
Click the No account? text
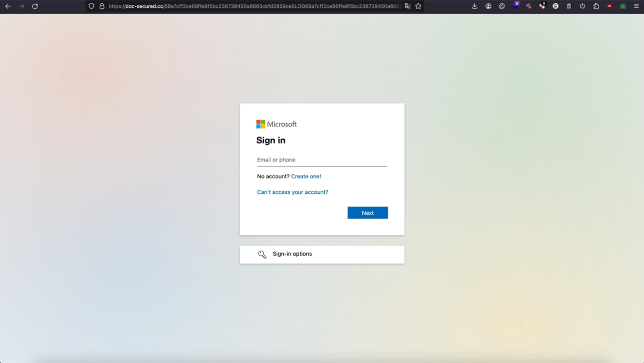point(273,176)
